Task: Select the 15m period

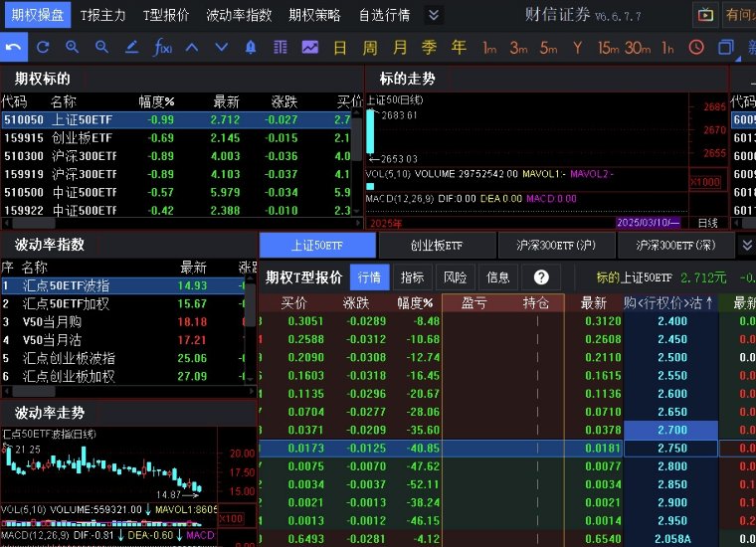Action: [609, 48]
